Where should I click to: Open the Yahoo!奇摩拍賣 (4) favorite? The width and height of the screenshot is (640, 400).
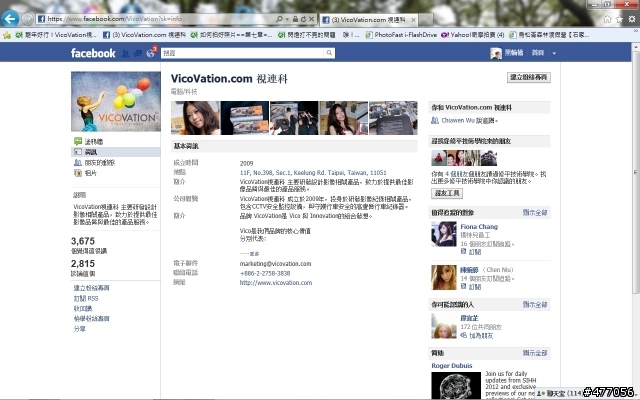[x=473, y=35]
